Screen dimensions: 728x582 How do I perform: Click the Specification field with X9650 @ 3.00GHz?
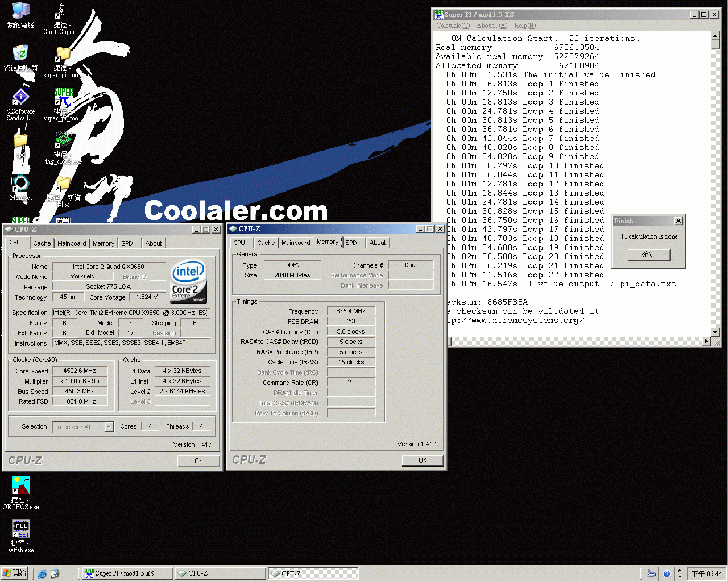point(131,313)
